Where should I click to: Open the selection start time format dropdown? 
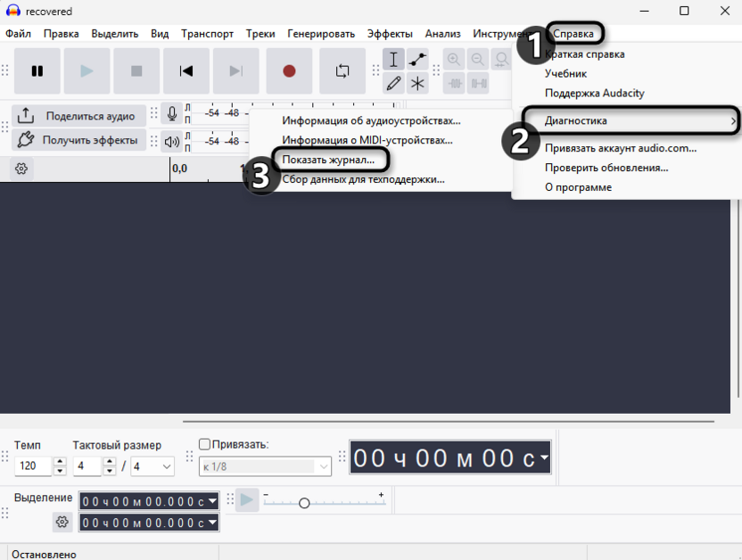[x=212, y=501]
